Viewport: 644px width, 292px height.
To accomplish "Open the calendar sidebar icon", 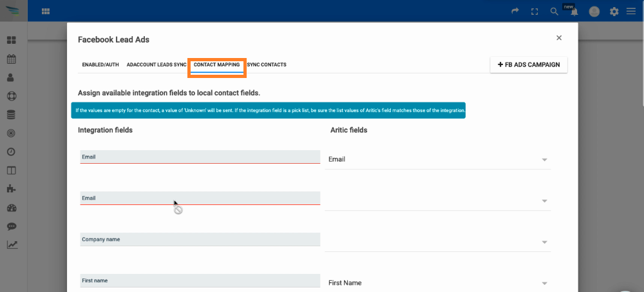I will 12,59.
